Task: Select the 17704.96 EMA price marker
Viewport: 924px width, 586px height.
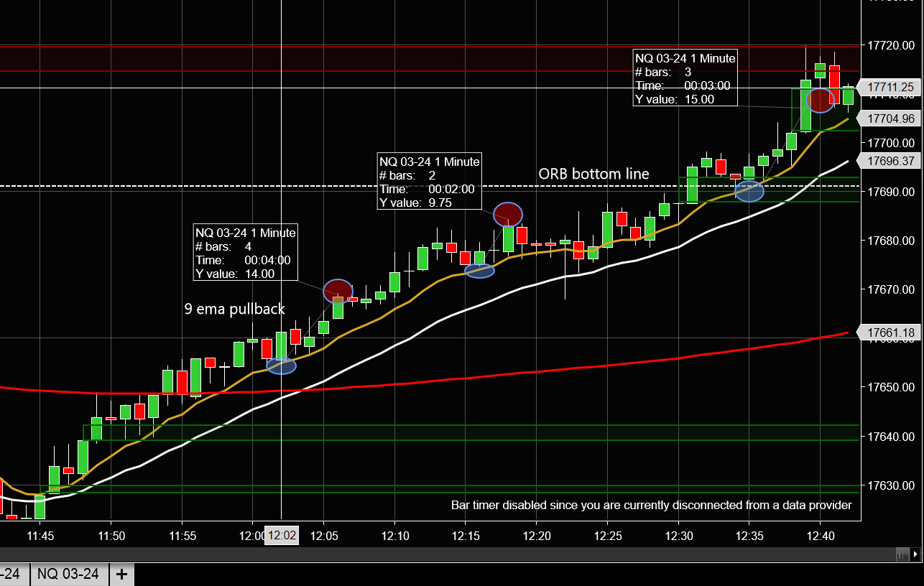Action: coord(893,118)
